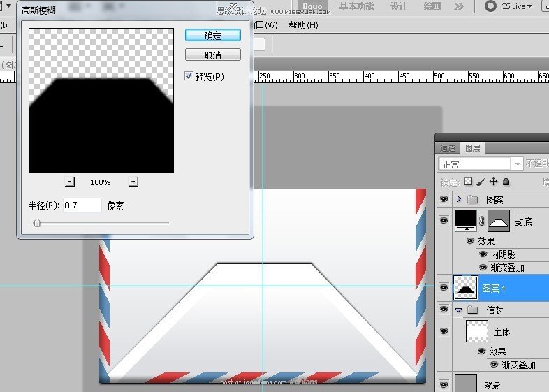Select the 封底 layer name
Image resolution: width=549 pixels, height=392 pixels.
(x=523, y=222)
